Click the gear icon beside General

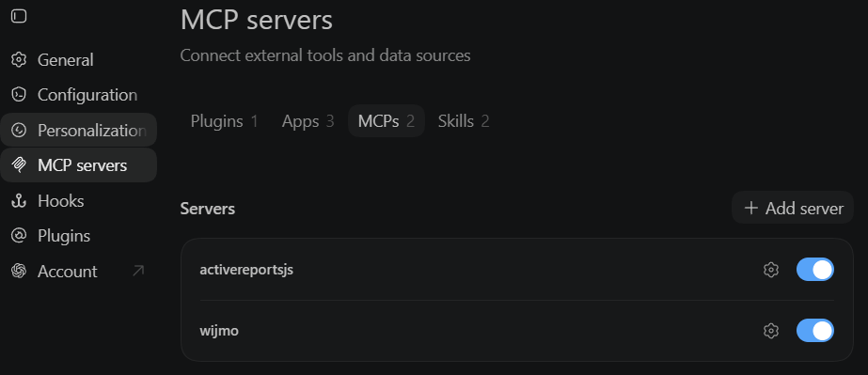coord(19,60)
